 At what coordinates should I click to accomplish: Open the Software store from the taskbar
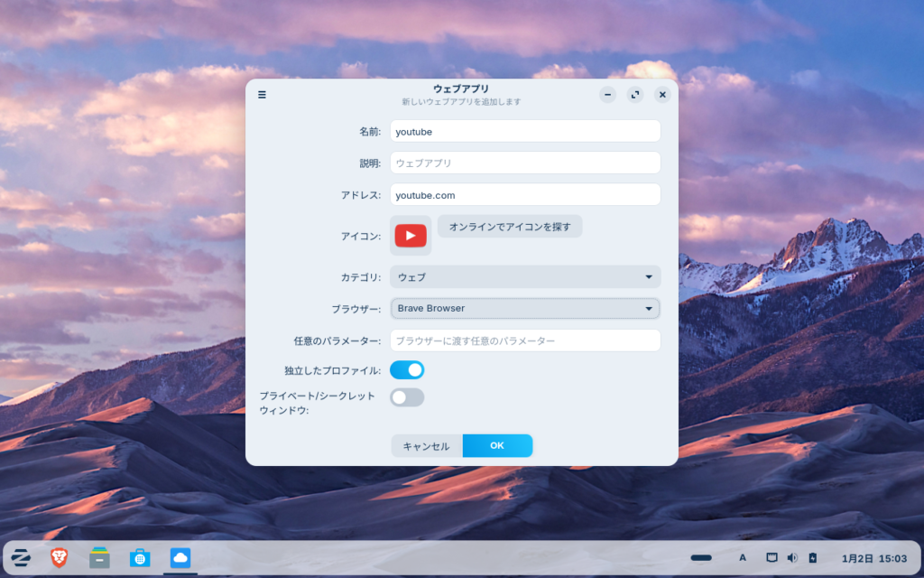(x=140, y=558)
